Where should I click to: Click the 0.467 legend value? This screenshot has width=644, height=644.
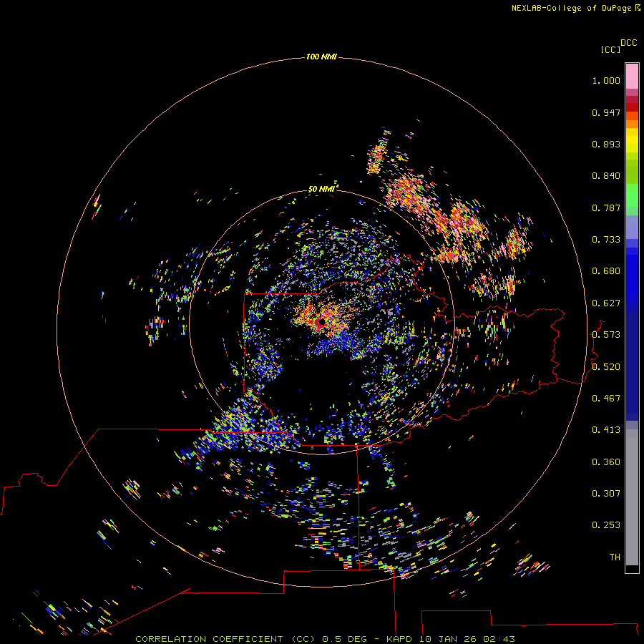pos(606,399)
